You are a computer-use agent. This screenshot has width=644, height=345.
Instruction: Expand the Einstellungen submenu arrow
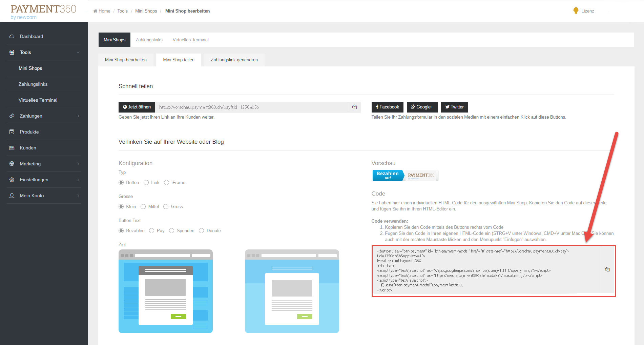coord(78,180)
